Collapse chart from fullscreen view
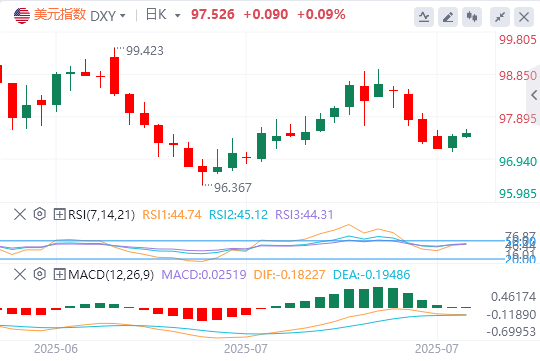 [500, 17]
